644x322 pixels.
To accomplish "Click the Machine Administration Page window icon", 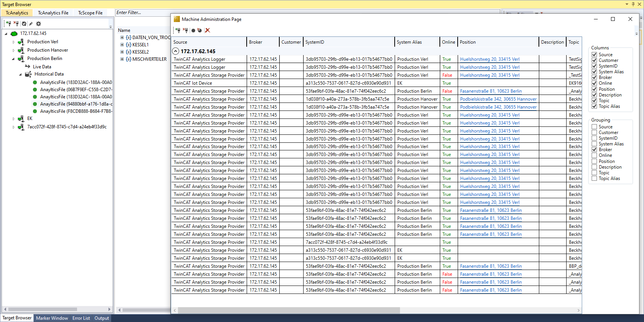I will 177,19.
